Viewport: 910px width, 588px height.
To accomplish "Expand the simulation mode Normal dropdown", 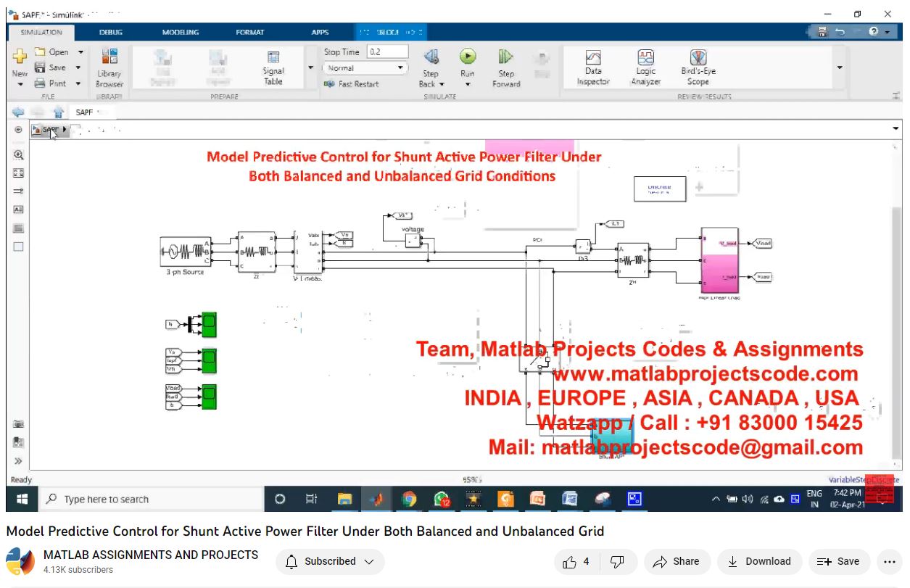I will click(x=365, y=68).
